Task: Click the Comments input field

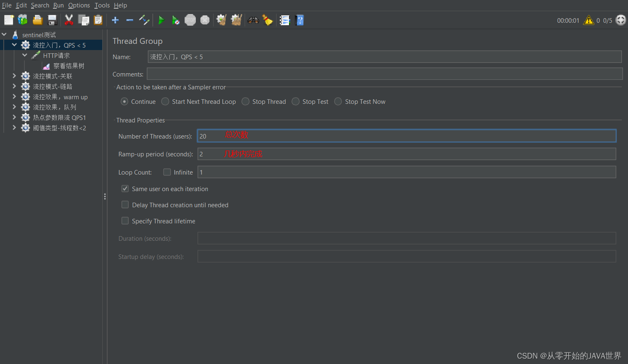Action: click(385, 74)
